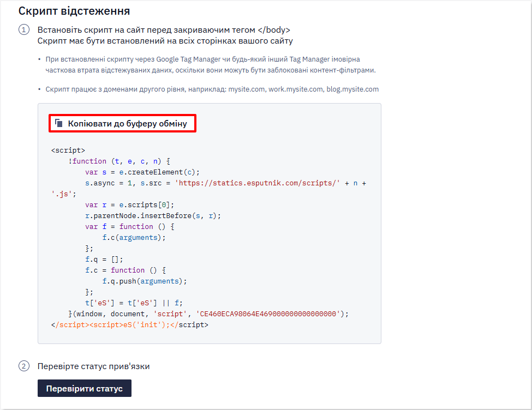The height and width of the screenshot is (410, 532).
Task: Click the circled step 2 number
Action: coord(24,366)
